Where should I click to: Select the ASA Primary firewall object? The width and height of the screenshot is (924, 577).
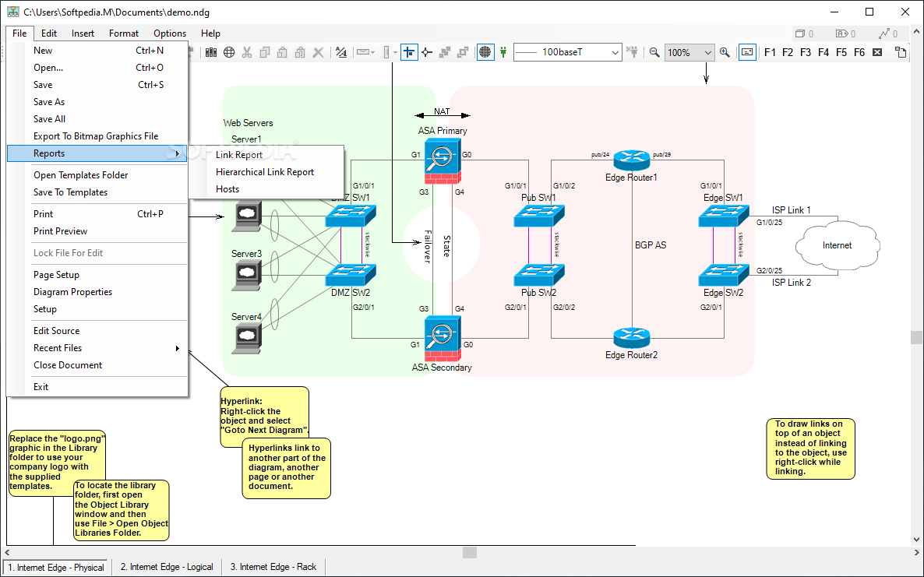443,161
